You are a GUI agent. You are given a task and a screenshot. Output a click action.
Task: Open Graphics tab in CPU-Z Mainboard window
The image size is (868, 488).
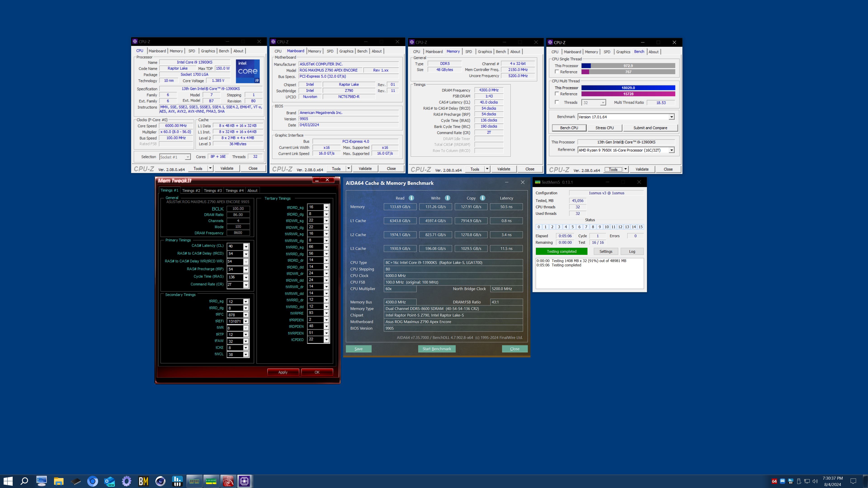pyautogui.click(x=346, y=51)
